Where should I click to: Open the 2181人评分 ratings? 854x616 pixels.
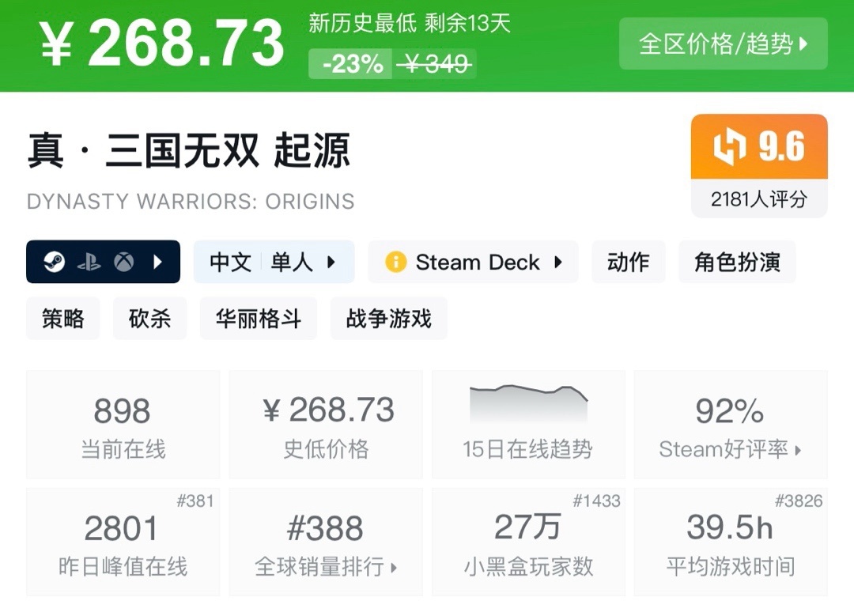758,198
